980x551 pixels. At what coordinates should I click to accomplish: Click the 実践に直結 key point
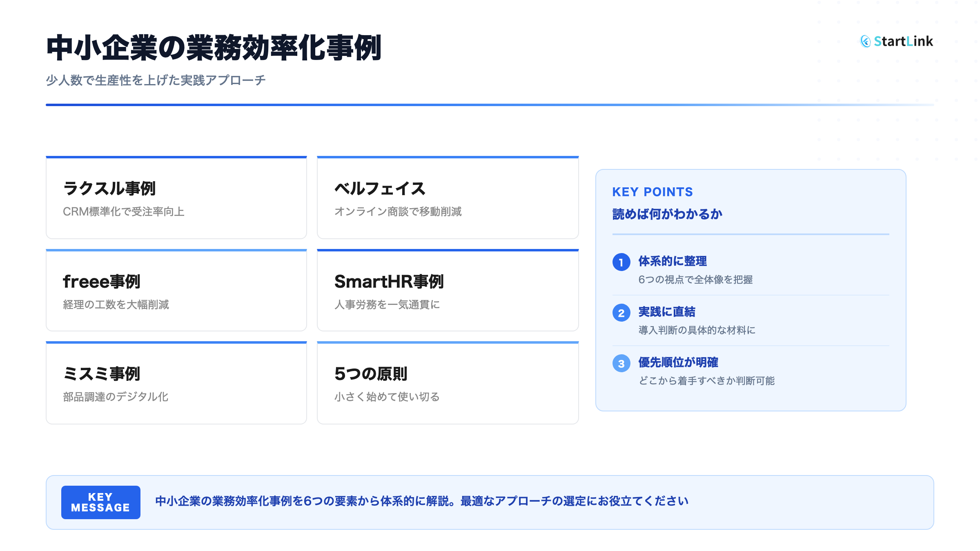click(667, 312)
